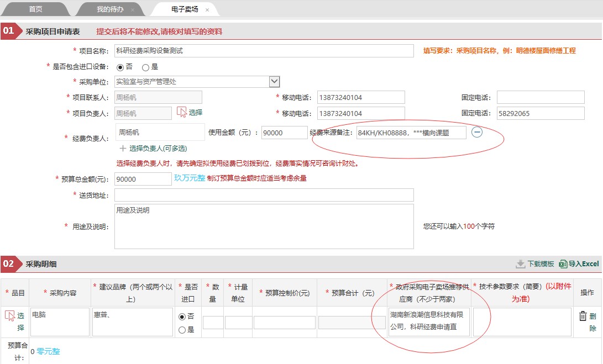This screenshot has width=603, height=364.
Task: Close the 我的待办 tab
Action: tap(133, 10)
